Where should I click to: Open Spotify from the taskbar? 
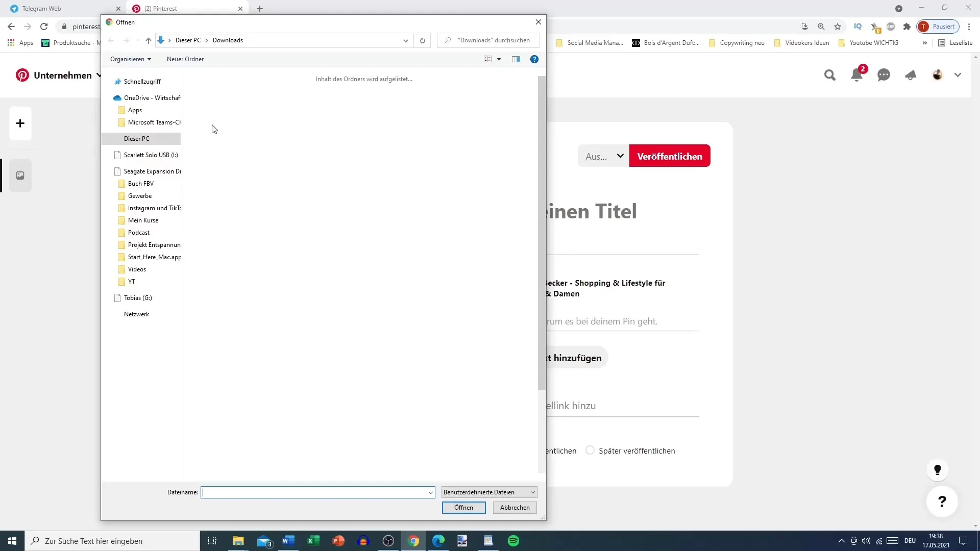pyautogui.click(x=513, y=541)
